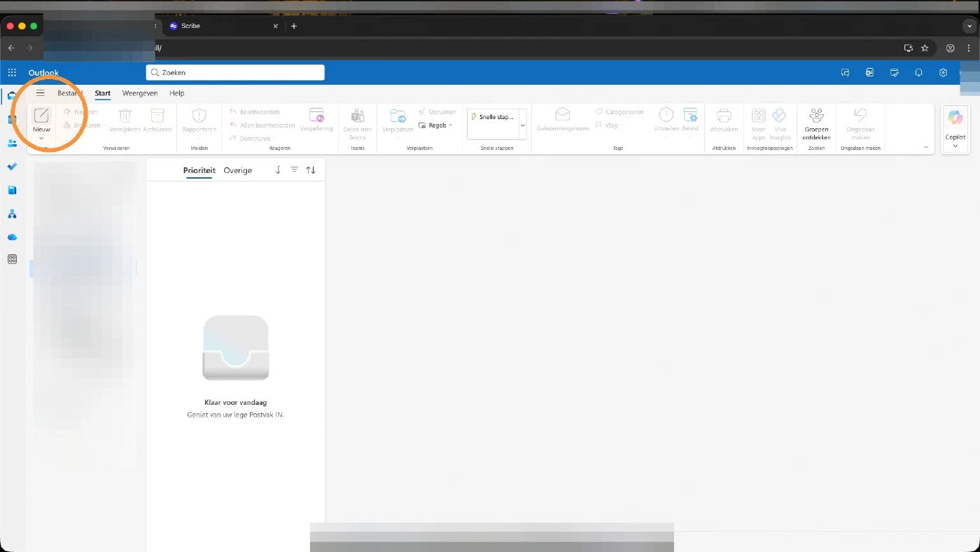Screen dimensions: 980x552
Task: Click the Vergadering reply-with-meeting icon
Action: tap(316, 116)
